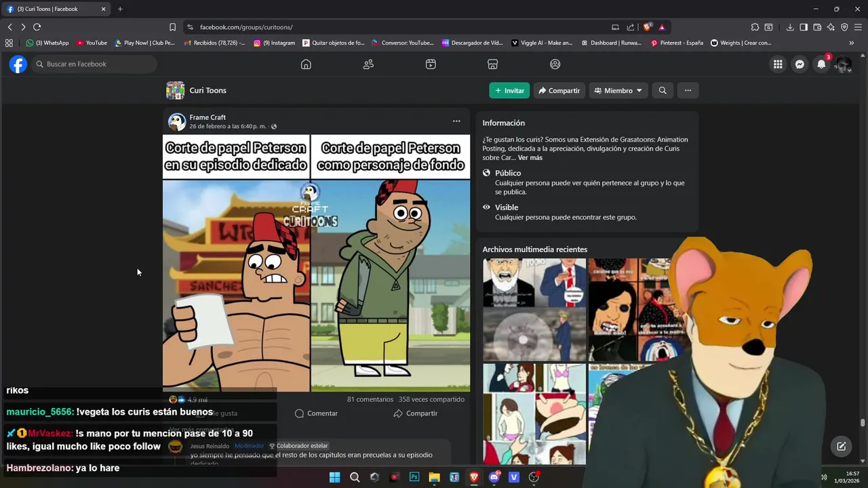The width and height of the screenshot is (868, 488).
Task: Open the Friends icon in Facebook navbar
Action: click(368, 64)
